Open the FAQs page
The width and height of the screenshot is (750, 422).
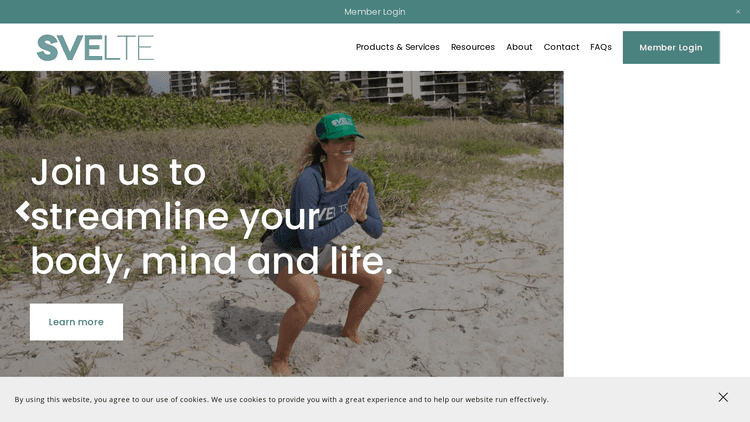point(601,47)
